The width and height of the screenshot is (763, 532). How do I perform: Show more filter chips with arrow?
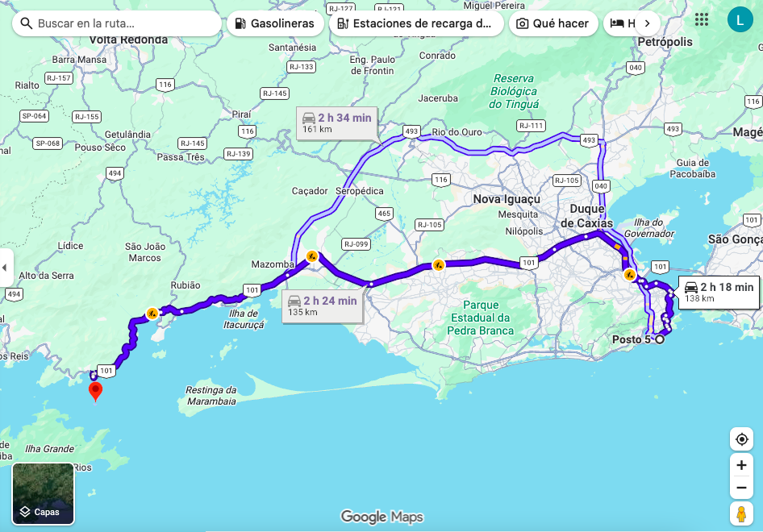point(647,23)
